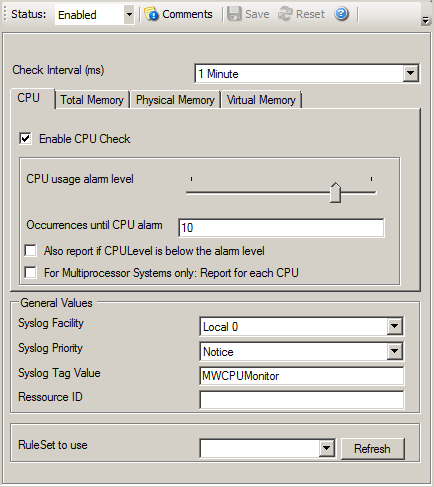Uncheck Enable CPU Check
434x487 pixels.
[x=26, y=139]
